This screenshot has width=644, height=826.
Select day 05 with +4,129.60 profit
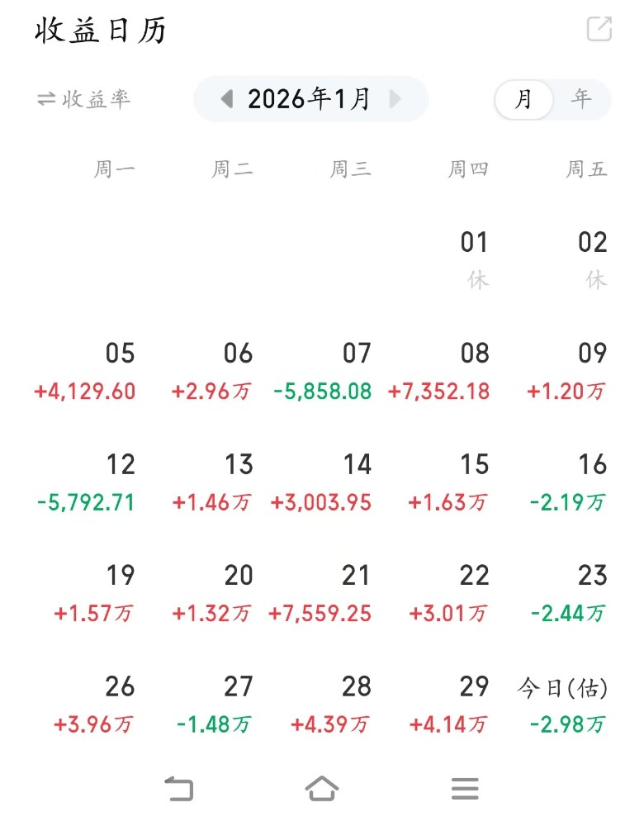click(85, 372)
